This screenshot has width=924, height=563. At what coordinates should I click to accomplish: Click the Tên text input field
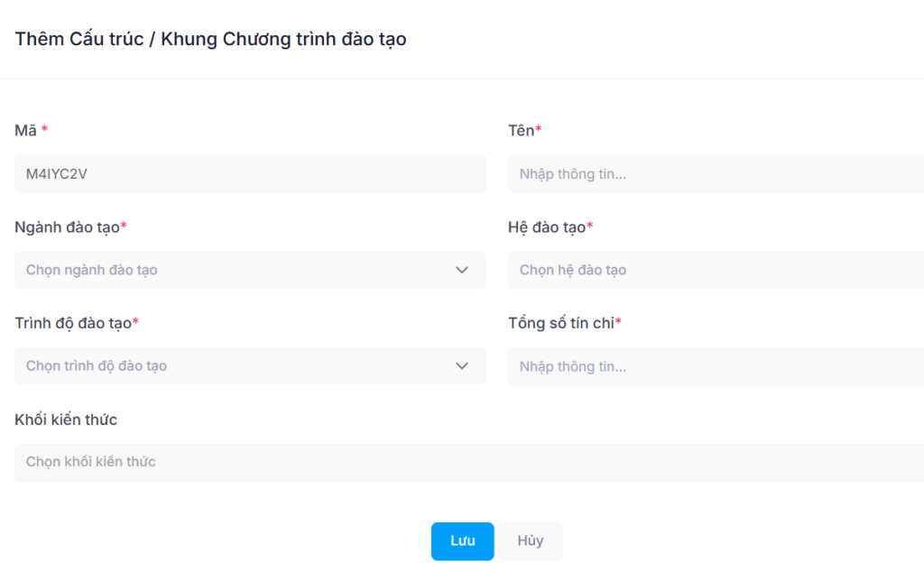tap(716, 174)
